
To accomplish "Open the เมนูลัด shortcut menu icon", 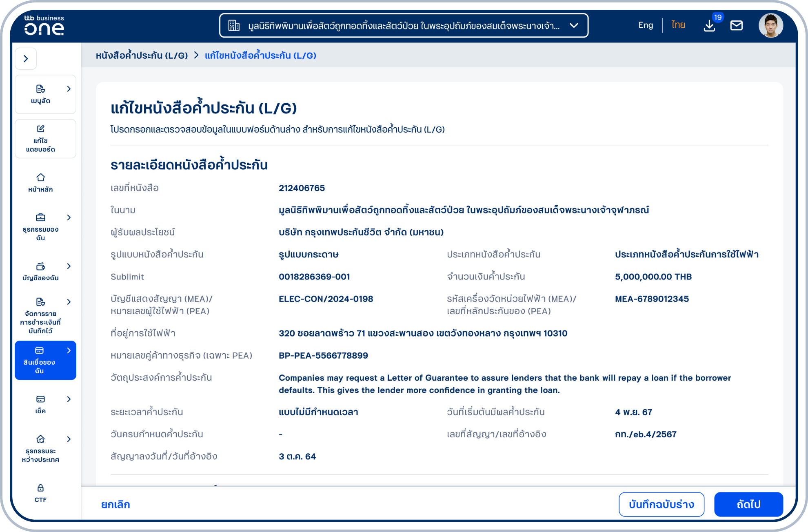I will coord(40,89).
